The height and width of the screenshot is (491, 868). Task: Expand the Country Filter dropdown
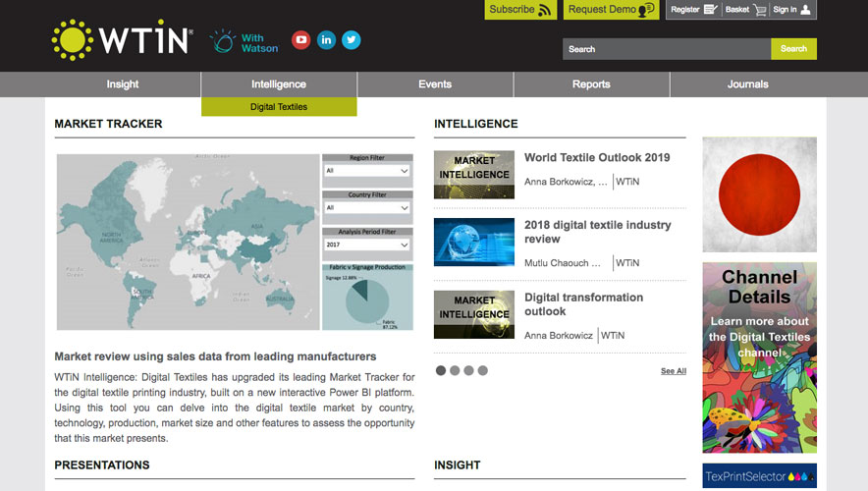pyautogui.click(x=367, y=207)
